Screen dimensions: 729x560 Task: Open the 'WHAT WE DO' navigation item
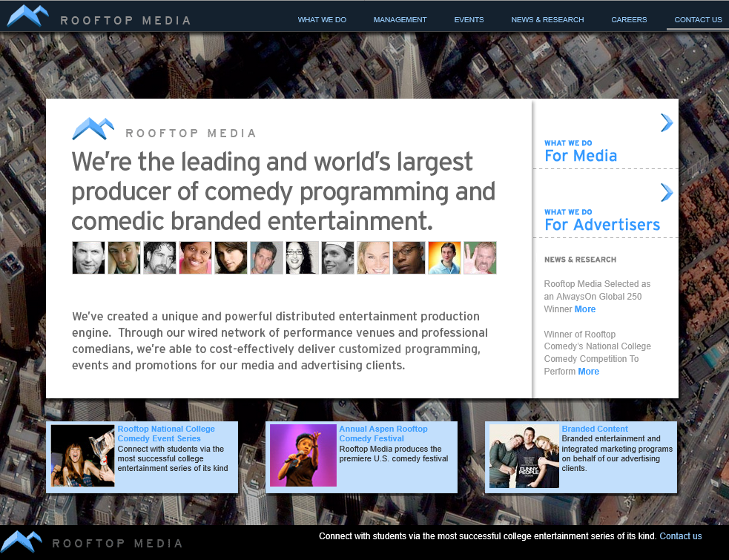click(x=322, y=20)
